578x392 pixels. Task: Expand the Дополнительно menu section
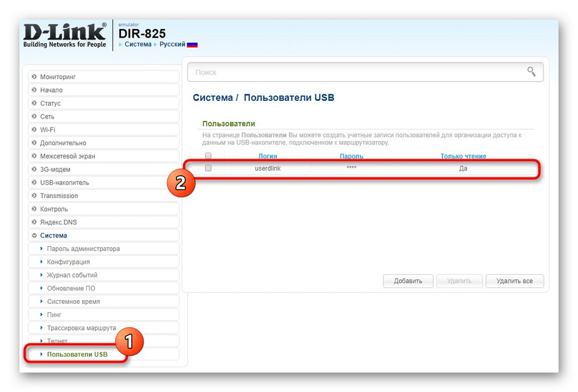(103, 143)
